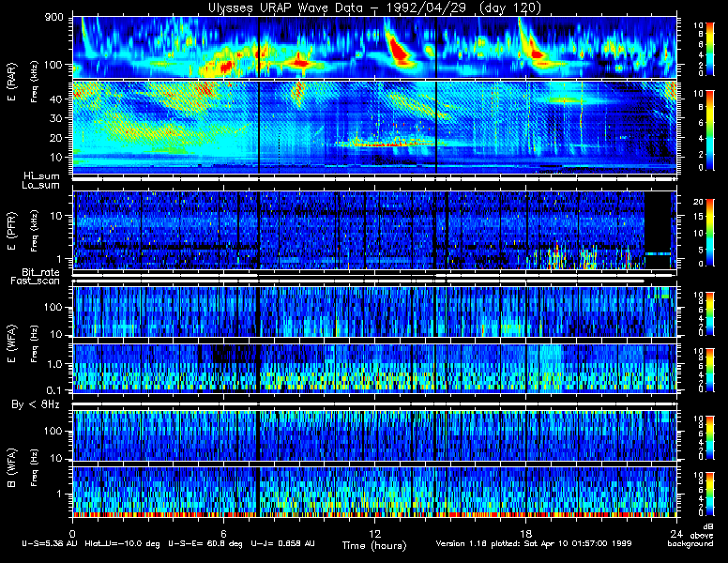The height and width of the screenshot is (563, 728).
Task: Click the 'Fast_scan' status label
Action: tap(36, 281)
